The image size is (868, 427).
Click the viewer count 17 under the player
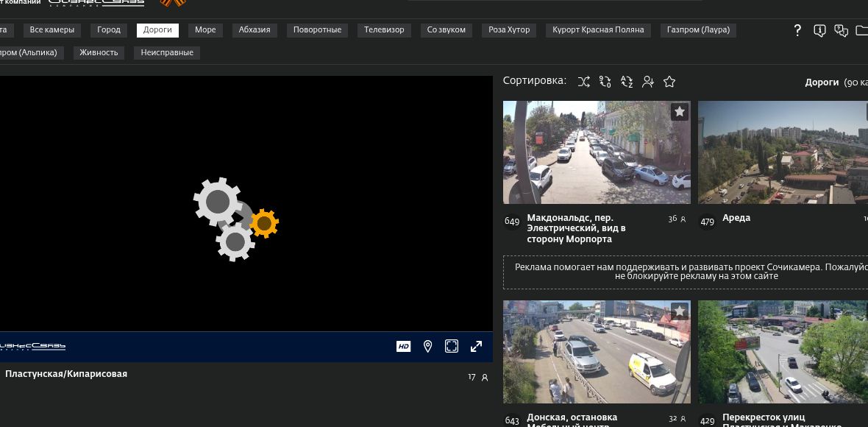[x=477, y=377]
